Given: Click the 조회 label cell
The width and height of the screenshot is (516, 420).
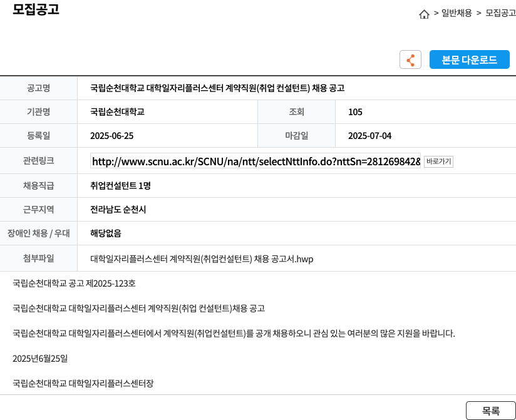Looking at the screenshot, I should [296, 112].
